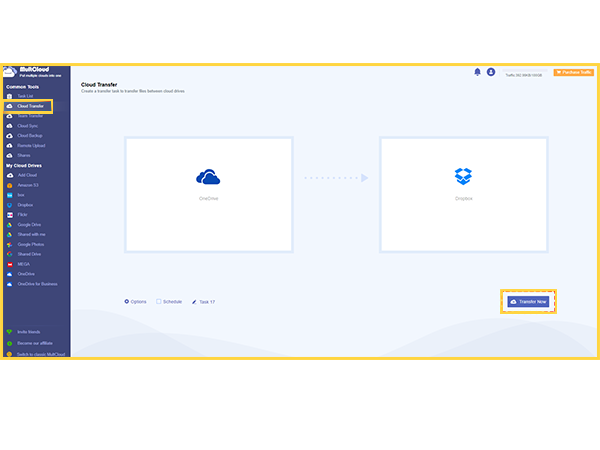600x450 pixels.
Task: Open the Amazon S3 drive icon
Action: [10, 185]
